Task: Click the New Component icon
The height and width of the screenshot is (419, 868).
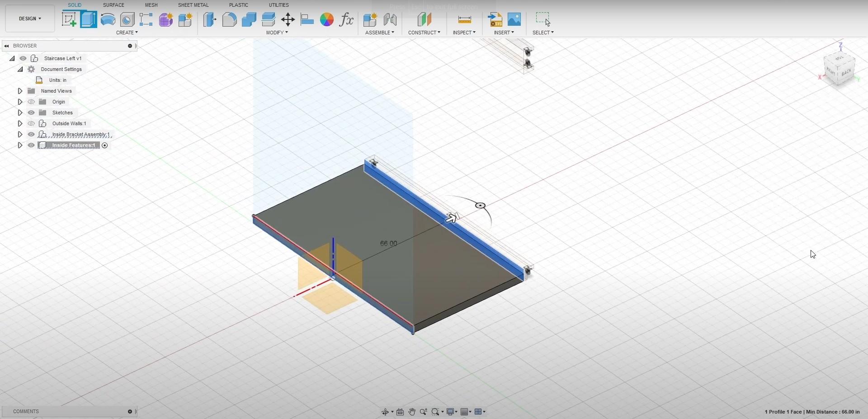Action: [x=370, y=19]
